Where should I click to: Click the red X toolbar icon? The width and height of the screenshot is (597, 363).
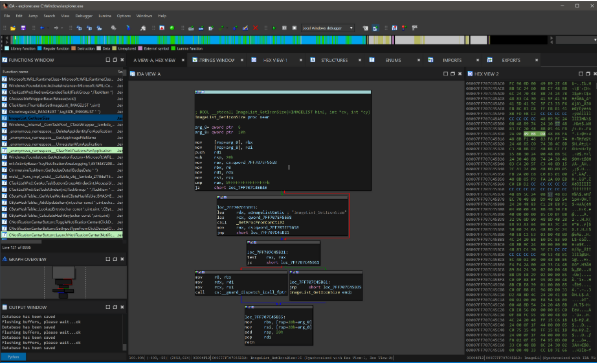click(x=255, y=28)
